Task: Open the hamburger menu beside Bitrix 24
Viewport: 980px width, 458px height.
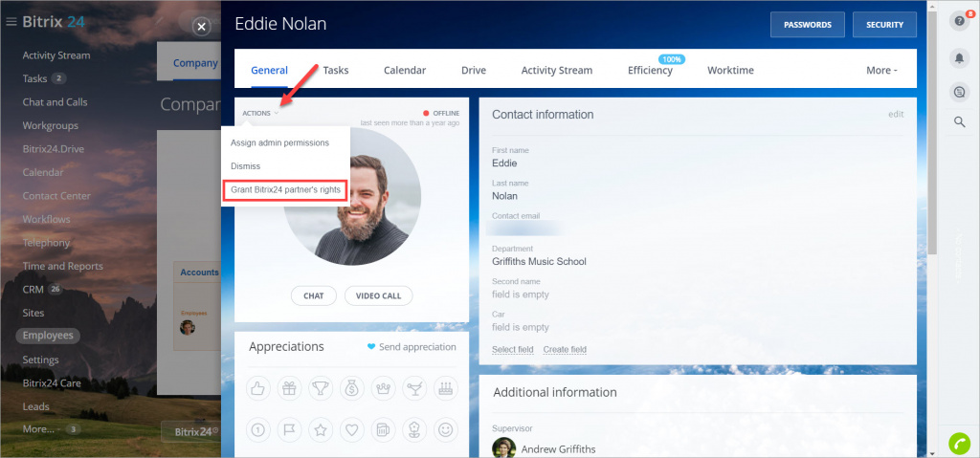Action: (11, 23)
